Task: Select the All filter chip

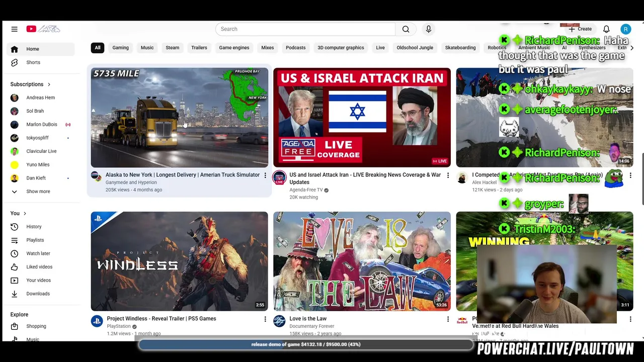Action: (x=98, y=48)
